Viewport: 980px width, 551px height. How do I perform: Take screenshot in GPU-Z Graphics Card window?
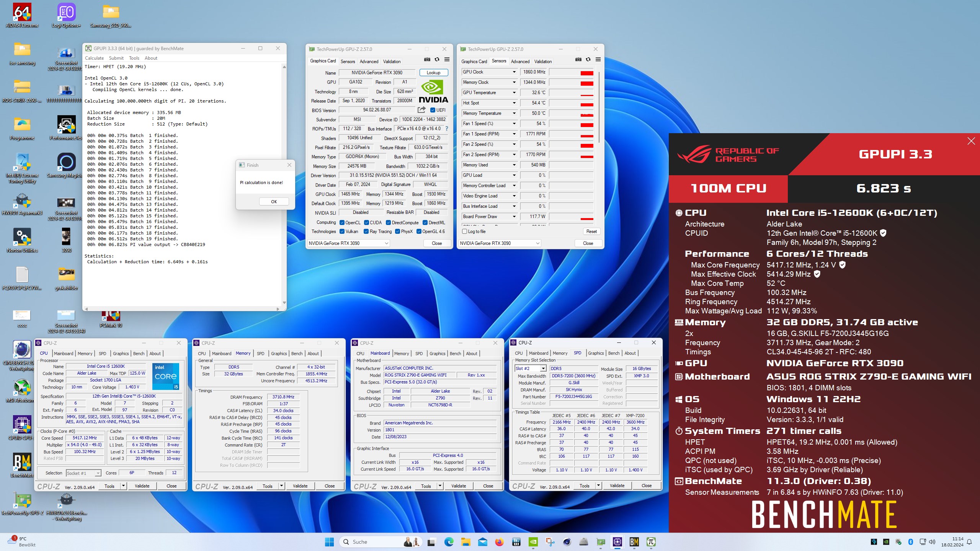[x=427, y=59]
